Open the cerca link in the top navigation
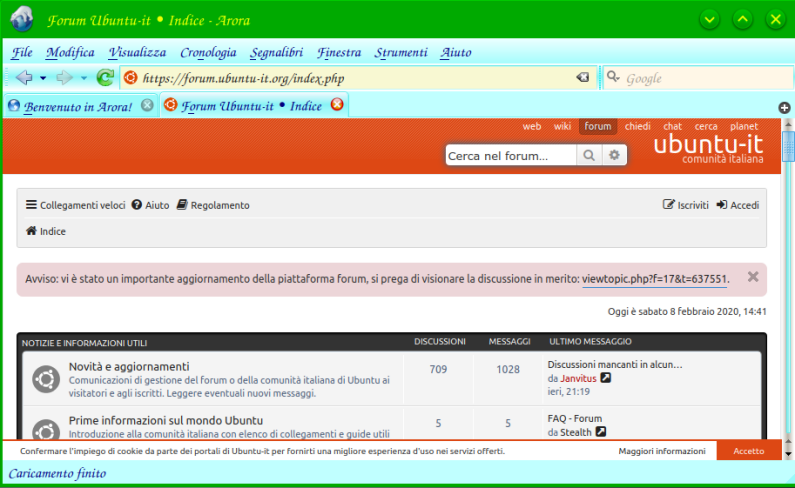 coord(706,126)
